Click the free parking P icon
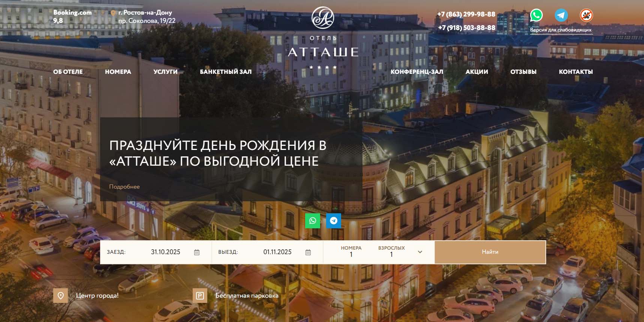The image size is (644, 322). 200,295
